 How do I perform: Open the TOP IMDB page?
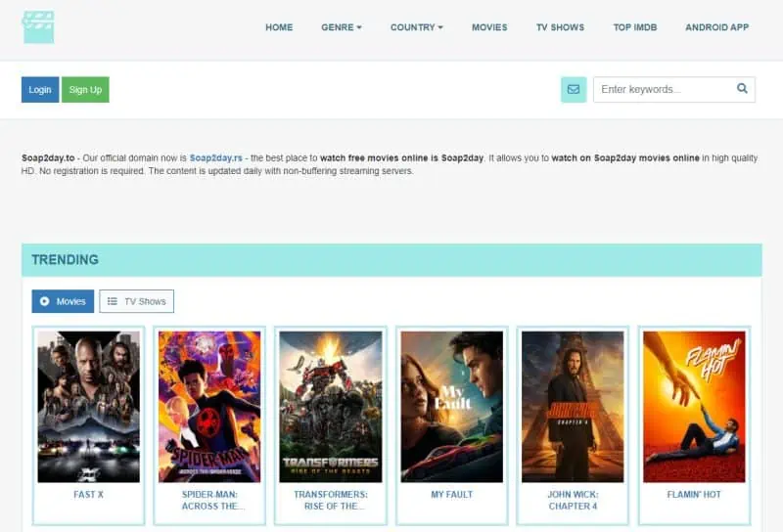(635, 27)
